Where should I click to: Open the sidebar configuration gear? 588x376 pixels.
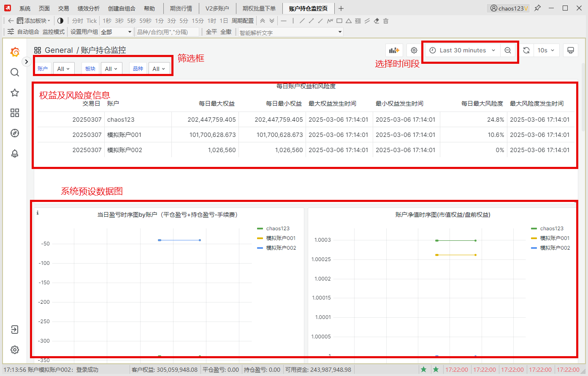[x=15, y=350]
